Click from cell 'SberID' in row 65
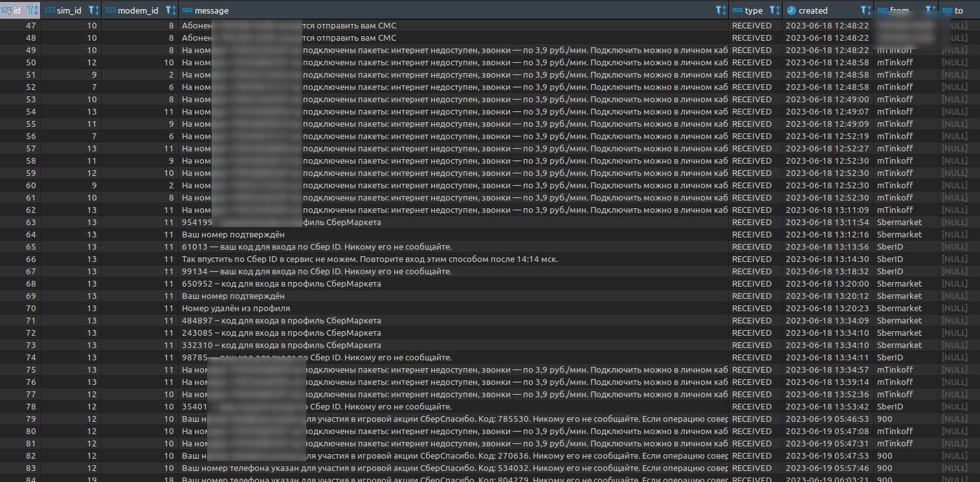 click(x=890, y=247)
